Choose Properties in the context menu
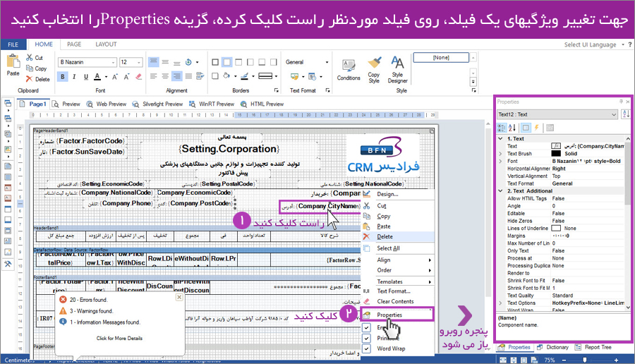 pos(397,315)
